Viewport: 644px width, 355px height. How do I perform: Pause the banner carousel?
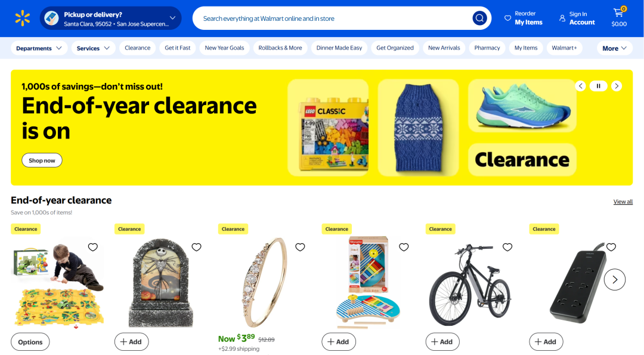tap(599, 86)
